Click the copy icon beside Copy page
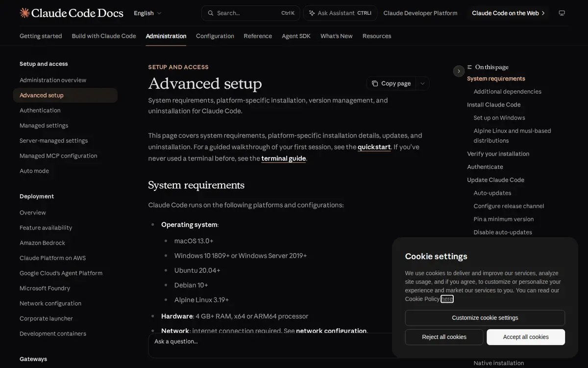 click(375, 83)
